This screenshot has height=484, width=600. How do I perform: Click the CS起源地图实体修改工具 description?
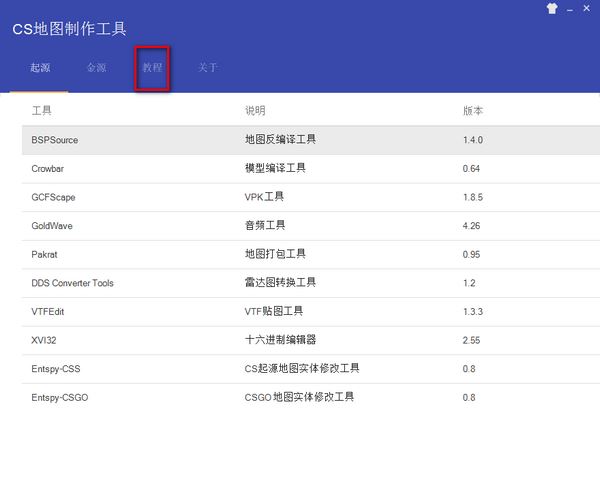coord(302,368)
